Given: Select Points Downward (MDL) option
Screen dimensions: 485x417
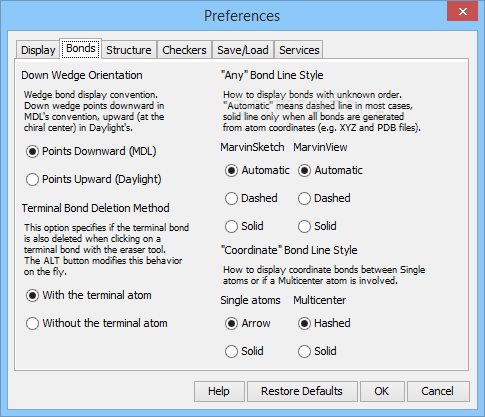Looking at the screenshot, I should coord(91,151).
